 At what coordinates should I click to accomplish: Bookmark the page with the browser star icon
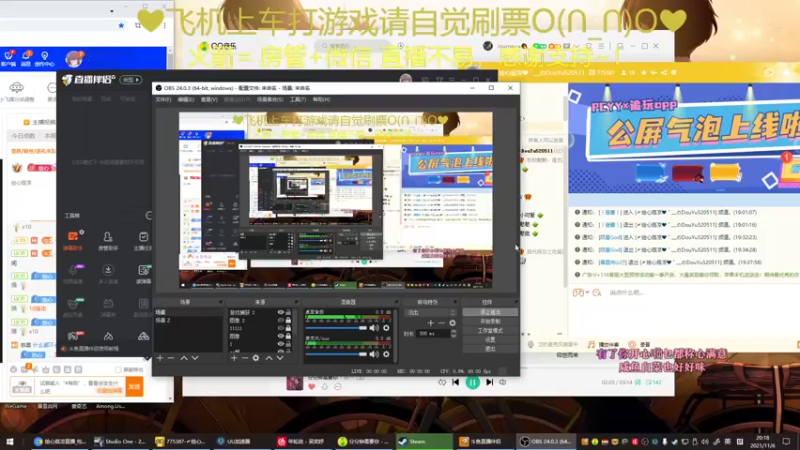[x=121, y=25]
